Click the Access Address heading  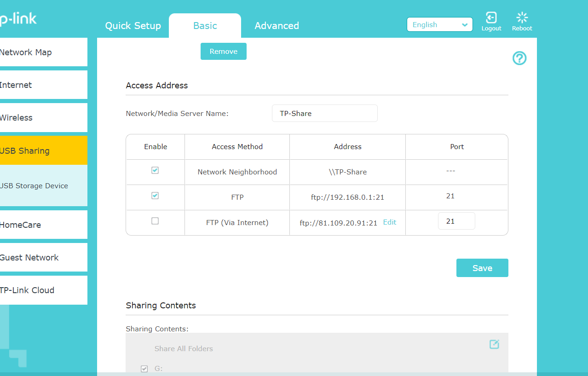tap(157, 85)
